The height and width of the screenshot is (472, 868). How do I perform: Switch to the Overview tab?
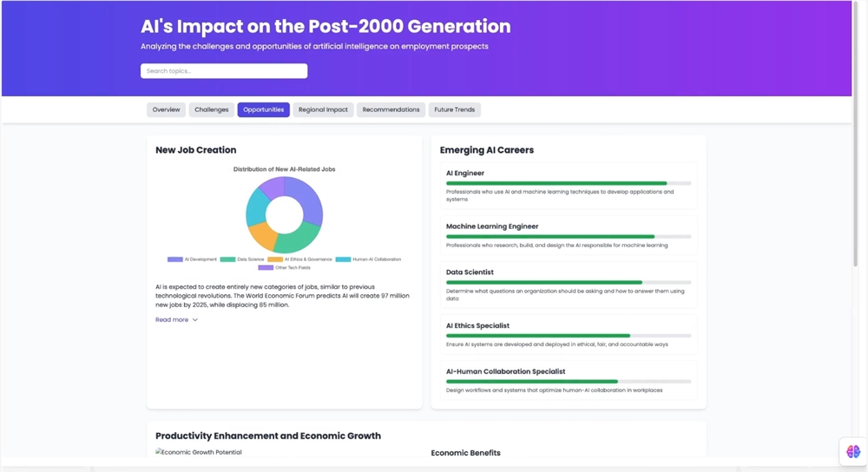pos(166,110)
